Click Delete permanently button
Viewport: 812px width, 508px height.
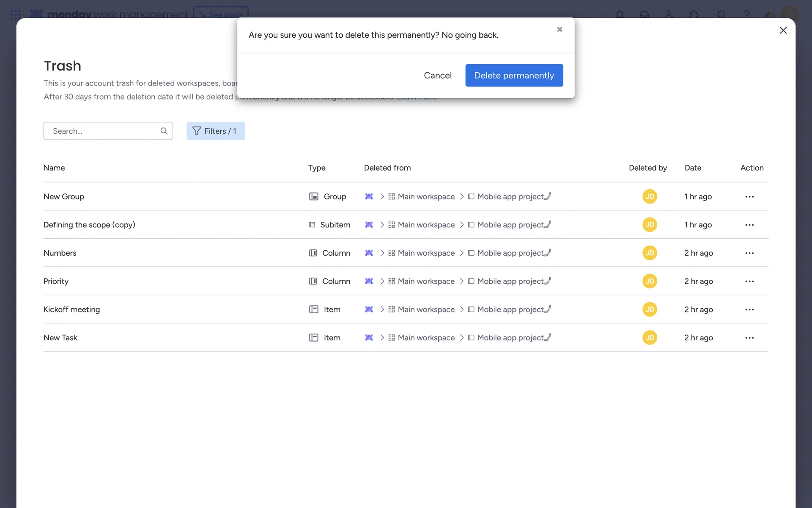[x=514, y=75]
